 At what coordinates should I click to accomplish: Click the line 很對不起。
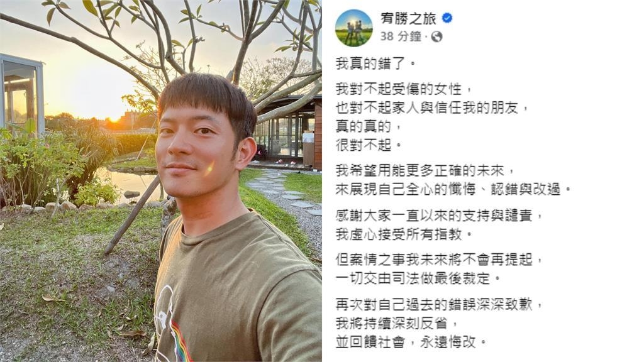point(369,145)
